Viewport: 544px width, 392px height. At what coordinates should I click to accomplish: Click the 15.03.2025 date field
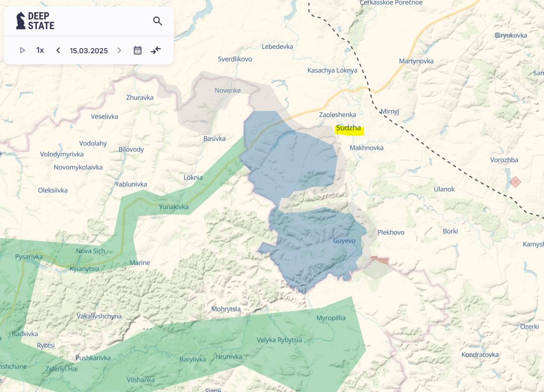[x=89, y=51]
